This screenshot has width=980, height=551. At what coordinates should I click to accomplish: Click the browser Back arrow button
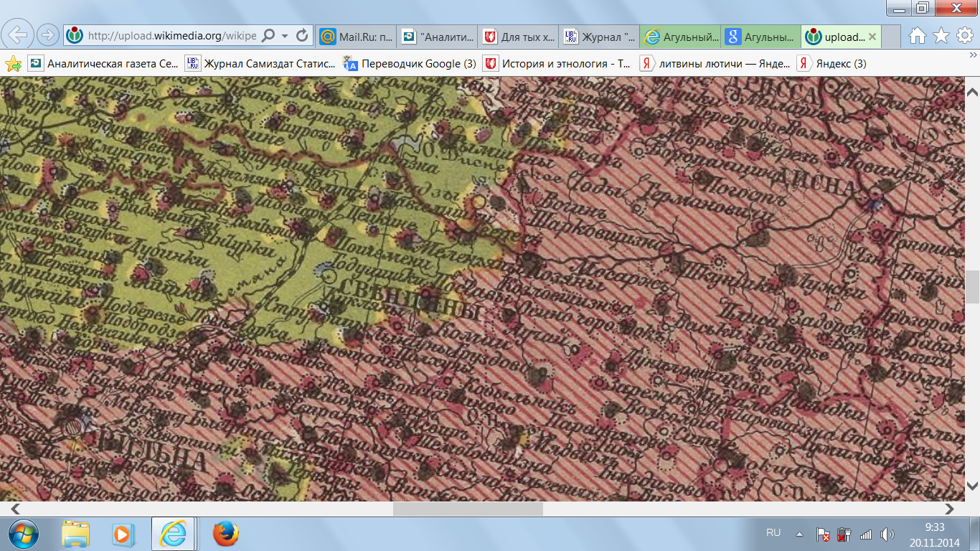pyautogui.click(x=18, y=34)
